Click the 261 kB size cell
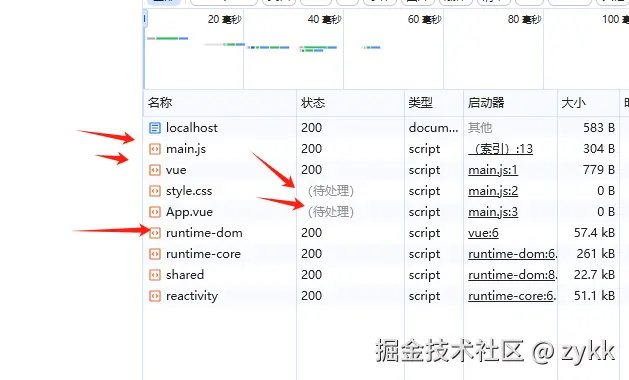 [x=596, y=254]
